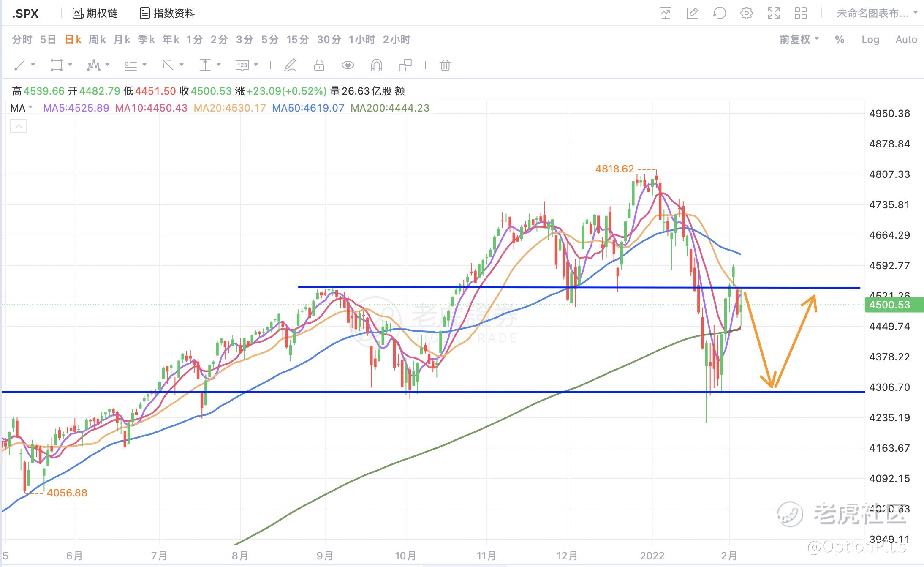Click the MA200:4444.23 legend label
924x567 pixels.
point(390,108)
